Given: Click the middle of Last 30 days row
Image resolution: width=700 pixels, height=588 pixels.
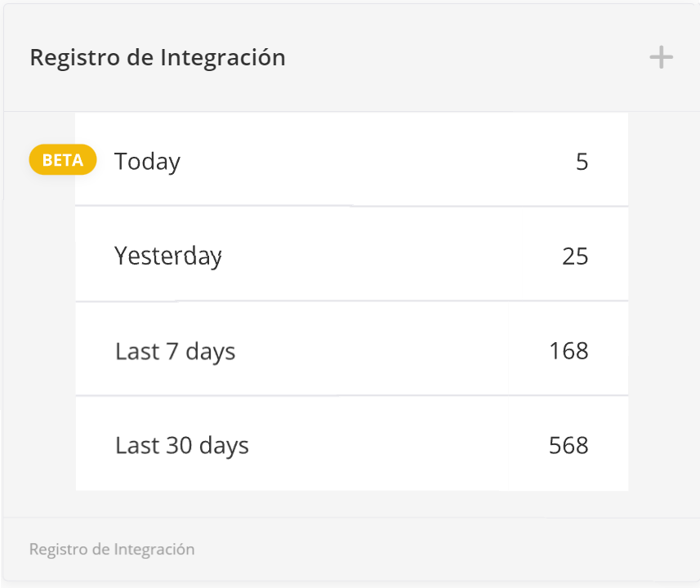Looking at the screenshot, I should pos(351,443).
